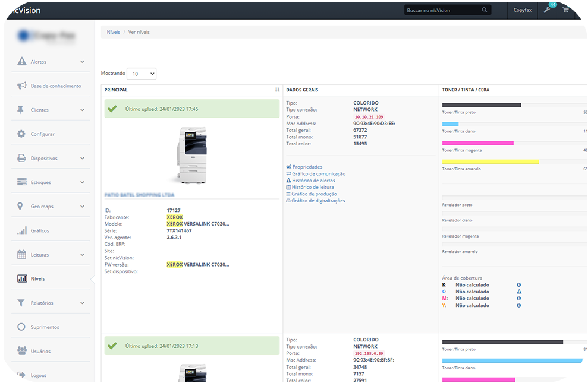Click first device's Toner/Tinta preto level bar

(x=482, y=105)
